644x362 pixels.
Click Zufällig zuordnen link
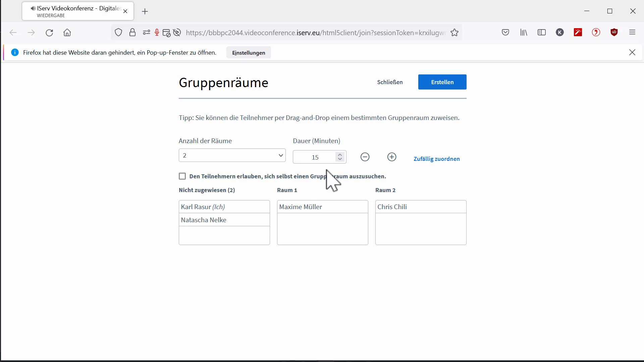(437, 159)
